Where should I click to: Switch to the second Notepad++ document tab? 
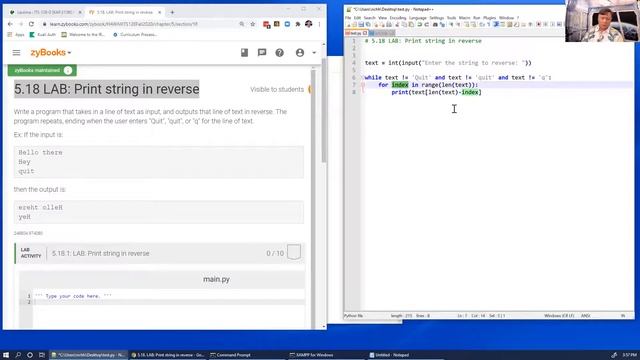pos(381,33)
